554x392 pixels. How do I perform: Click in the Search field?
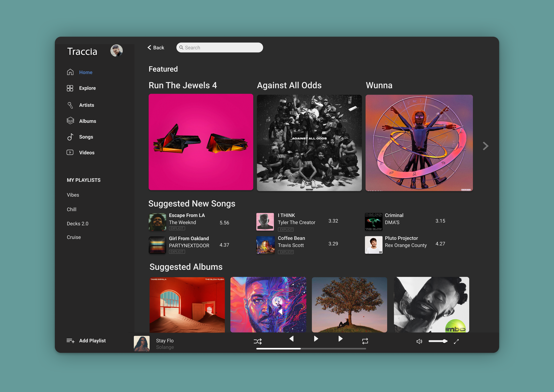(x=220, y=48)
